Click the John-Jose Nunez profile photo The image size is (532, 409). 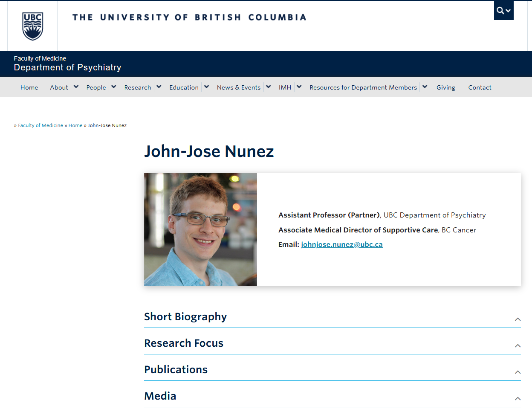point(200,229)
